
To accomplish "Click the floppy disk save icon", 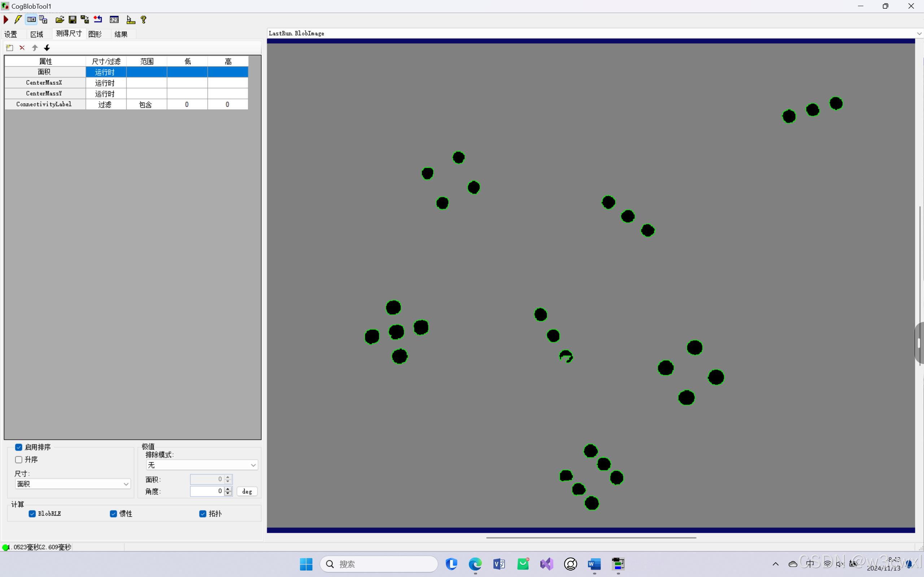I will click(x=72, y=19).
